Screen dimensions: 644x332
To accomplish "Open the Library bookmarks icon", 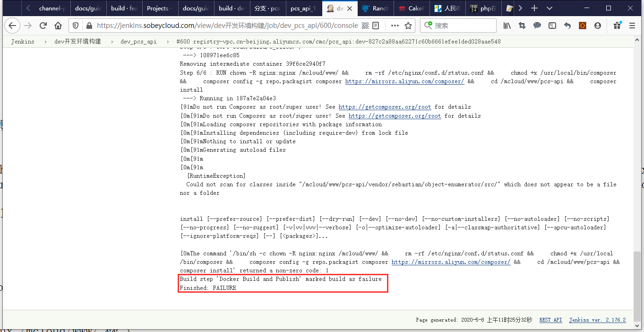I will point(507,26).
